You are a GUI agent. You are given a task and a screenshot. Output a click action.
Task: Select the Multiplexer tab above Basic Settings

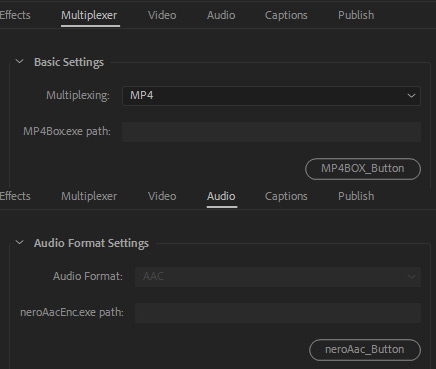coord(89,15)
